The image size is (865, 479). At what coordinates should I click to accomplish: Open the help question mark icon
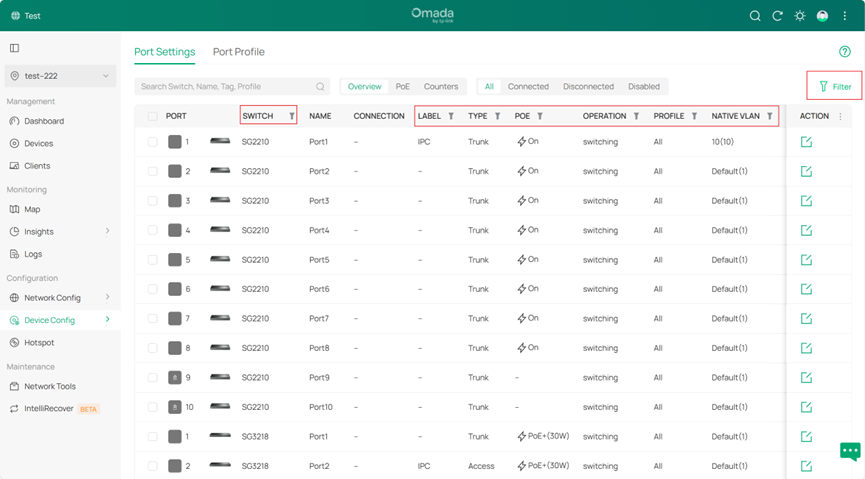(x=845, y=52)
